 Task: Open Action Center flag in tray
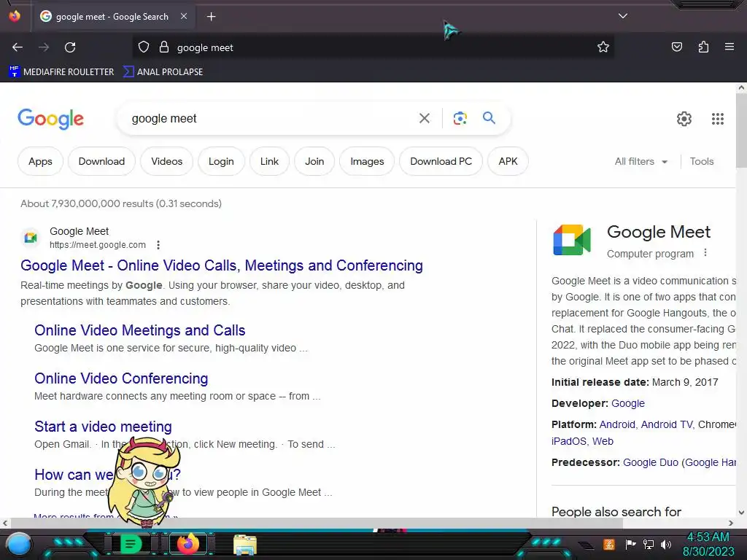630,544
